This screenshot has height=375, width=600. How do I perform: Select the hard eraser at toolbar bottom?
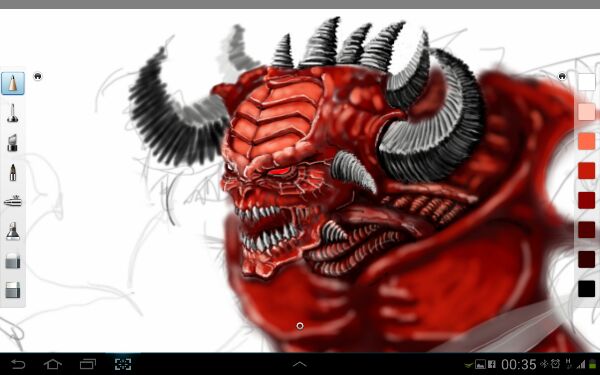(x=13, y=290)
